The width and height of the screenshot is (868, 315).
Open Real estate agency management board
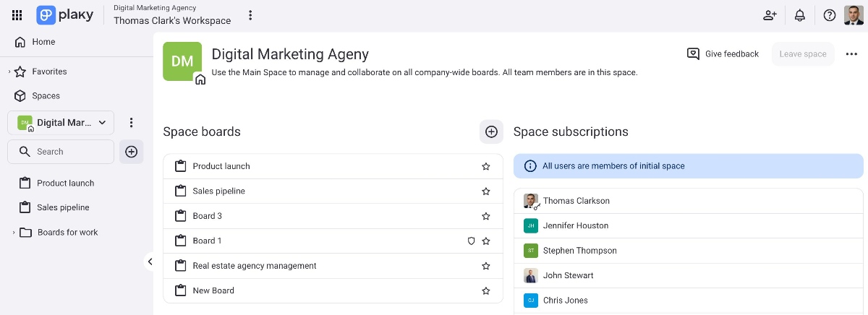pos(254,266)
